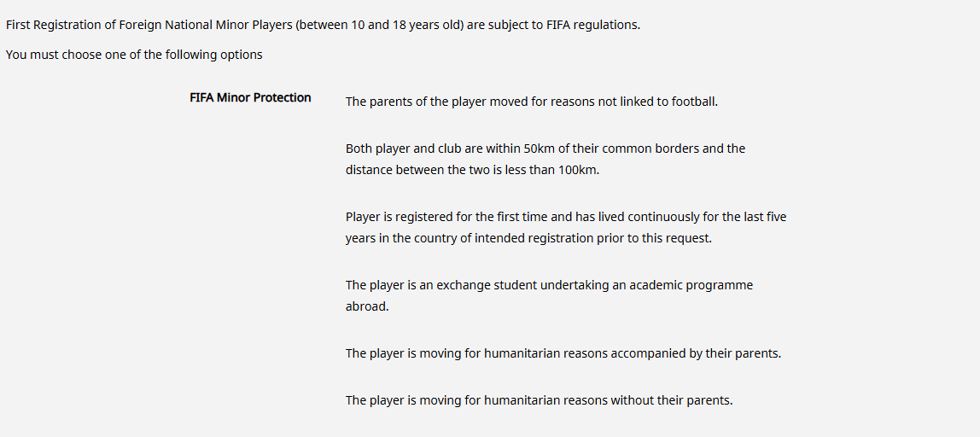Click the 'You must choose one' instruction text
Image resolution: width=980 pixels, height=437 pixels.
coord(134,55)
